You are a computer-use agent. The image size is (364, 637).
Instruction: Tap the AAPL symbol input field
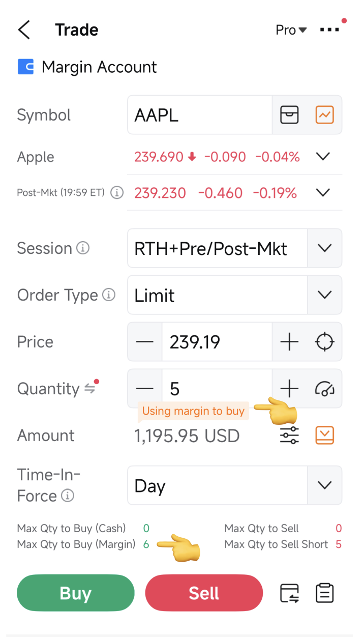pos(199,115)
